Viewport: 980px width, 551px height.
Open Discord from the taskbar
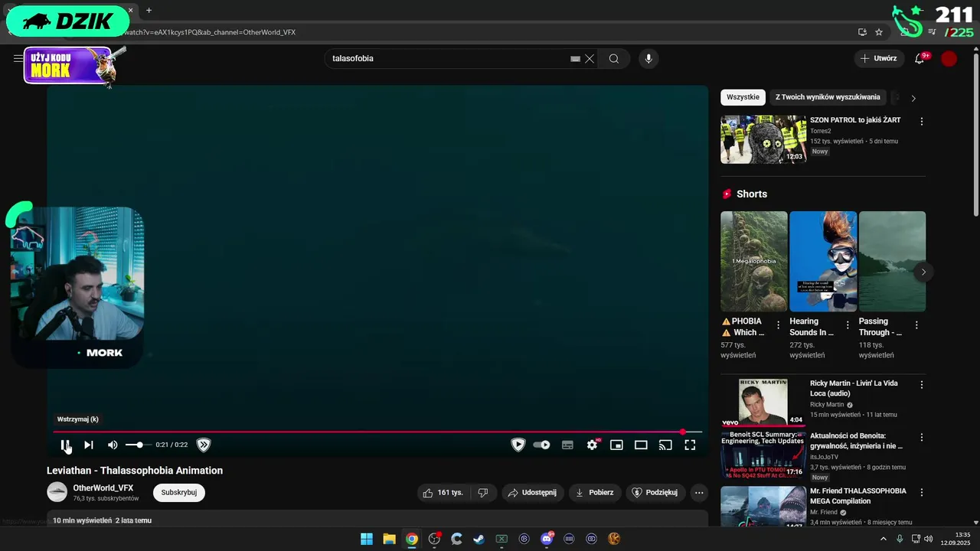pos(547,539)
